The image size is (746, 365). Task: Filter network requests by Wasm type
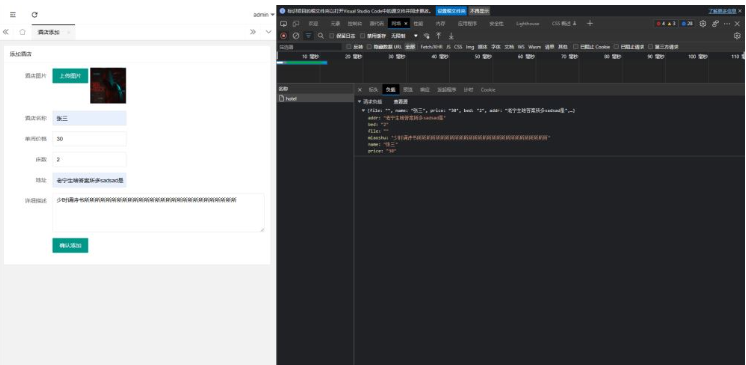(534, 47)
